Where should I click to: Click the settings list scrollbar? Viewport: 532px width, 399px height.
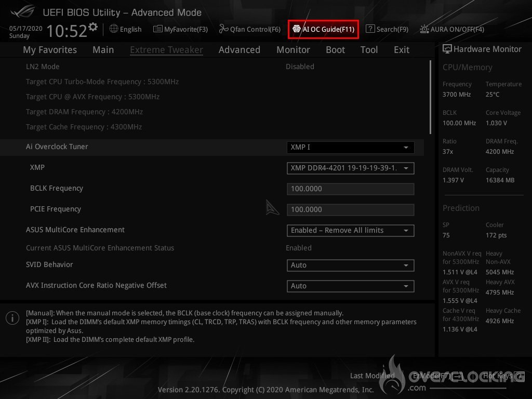(430, 97)
